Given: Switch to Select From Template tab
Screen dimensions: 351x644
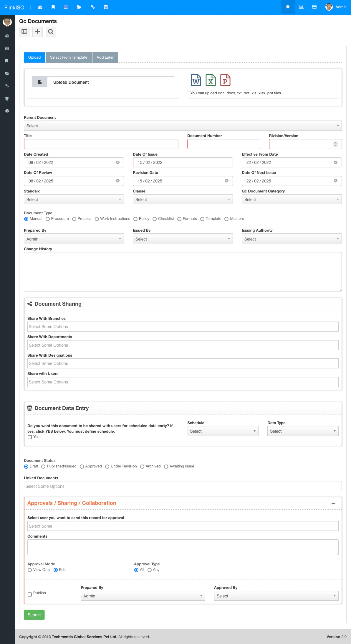Looking at the screenshot, I should pos(69,57).
